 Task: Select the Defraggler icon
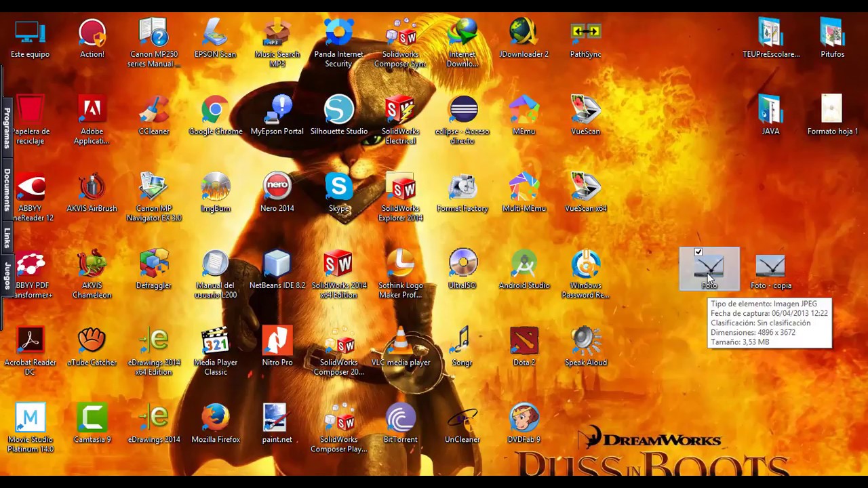154,264
